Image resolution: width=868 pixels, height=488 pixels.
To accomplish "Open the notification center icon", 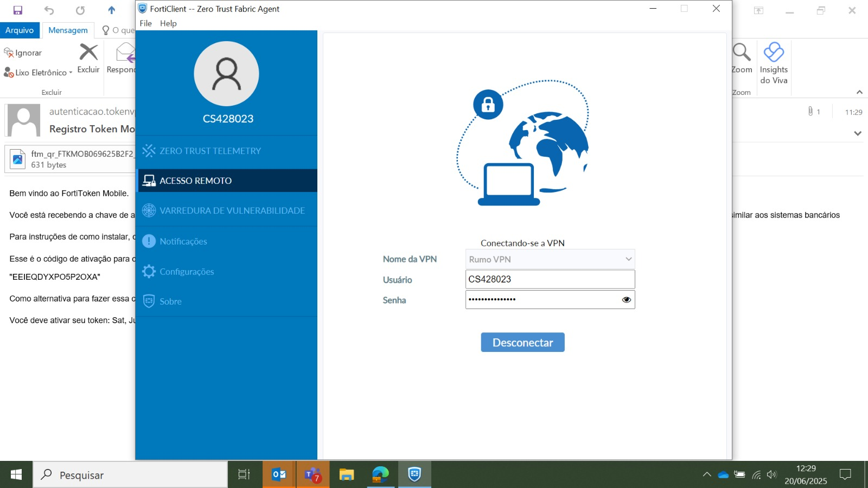I will [845, 474].
